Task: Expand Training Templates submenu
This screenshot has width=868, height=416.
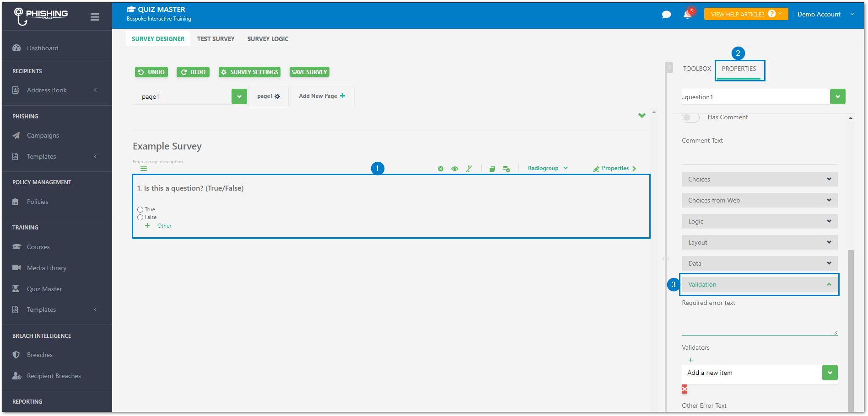Action: pyautogui.click(x=55, y=309)
